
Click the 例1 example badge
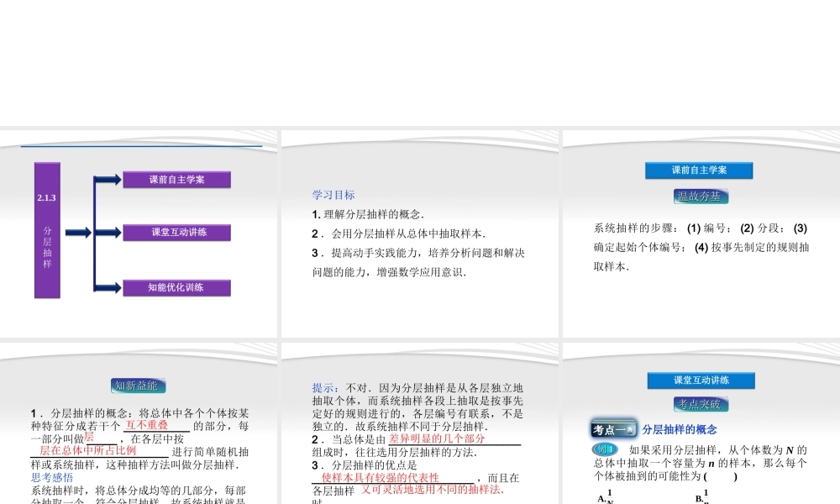coord(606,449)
